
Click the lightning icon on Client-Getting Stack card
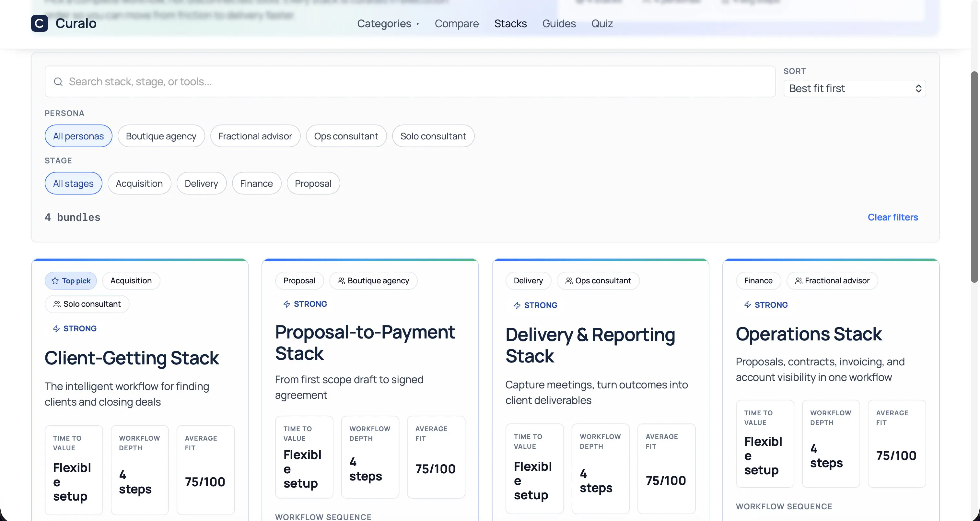pyautogui.click(x=56, y=329)
